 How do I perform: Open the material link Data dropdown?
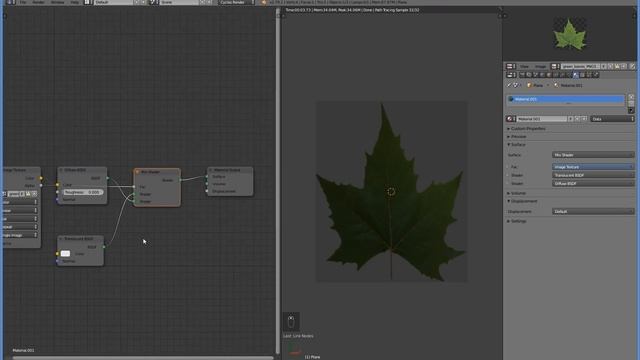613,119
